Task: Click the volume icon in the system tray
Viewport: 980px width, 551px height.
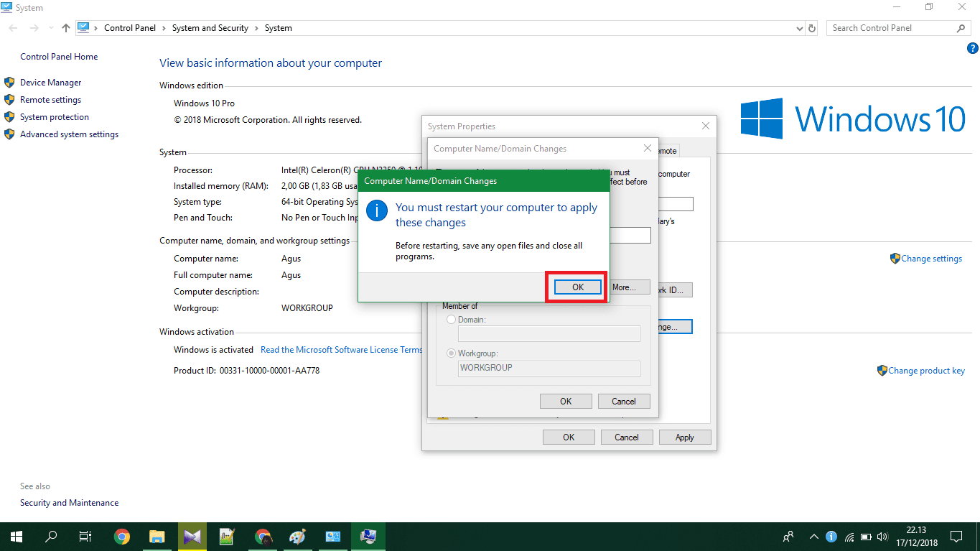Action: tap(882, 536)
